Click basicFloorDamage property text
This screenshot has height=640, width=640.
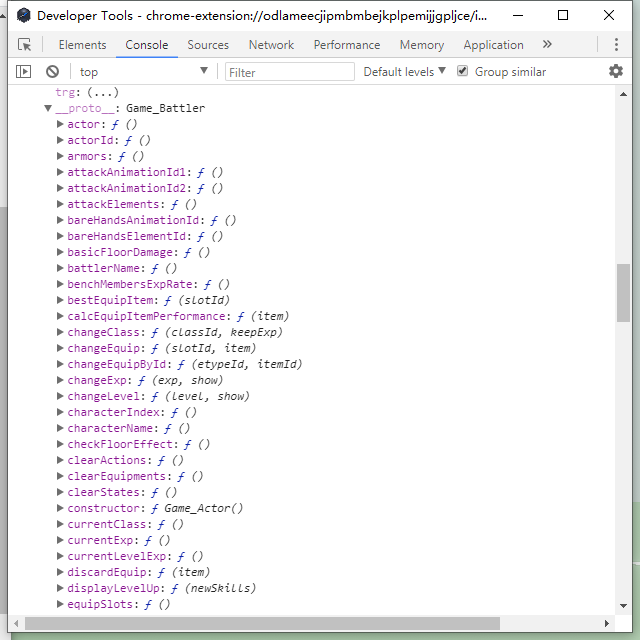120,252
